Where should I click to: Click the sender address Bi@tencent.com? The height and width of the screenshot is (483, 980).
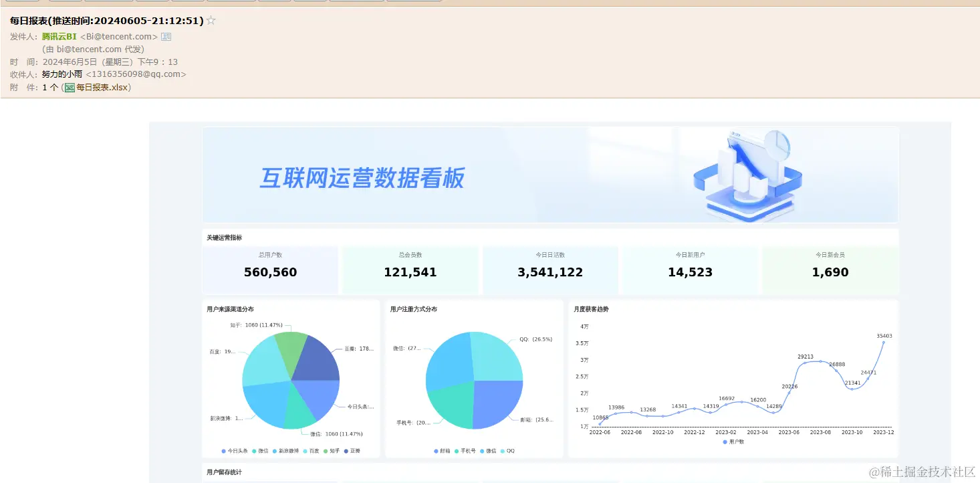[119, 37]
